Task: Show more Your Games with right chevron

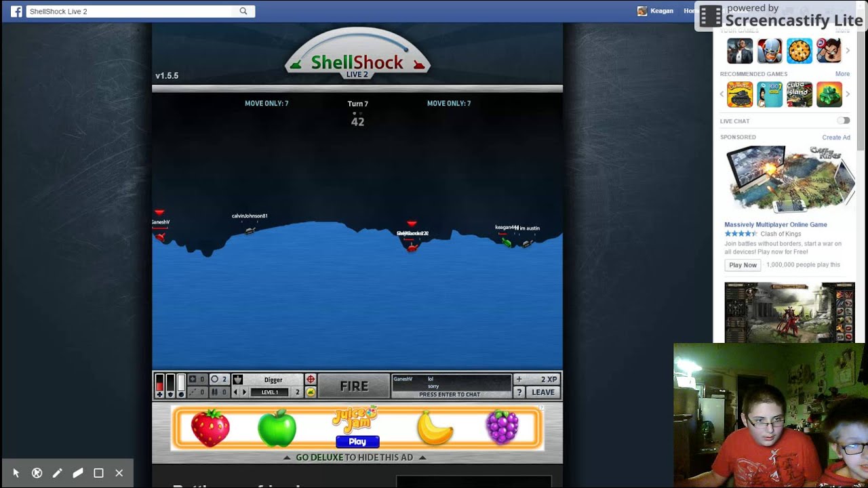Action: [848, 51]
